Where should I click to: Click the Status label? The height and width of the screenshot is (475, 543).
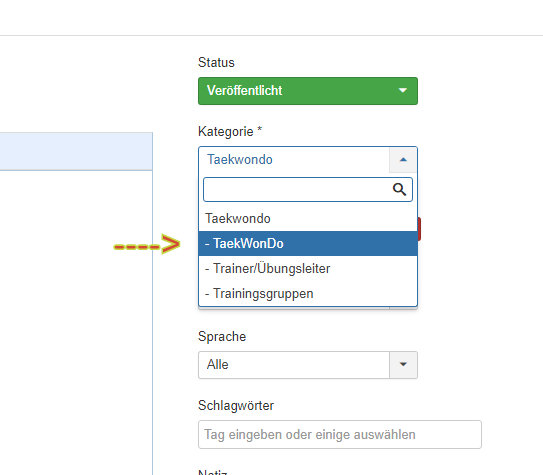point(216,63)
